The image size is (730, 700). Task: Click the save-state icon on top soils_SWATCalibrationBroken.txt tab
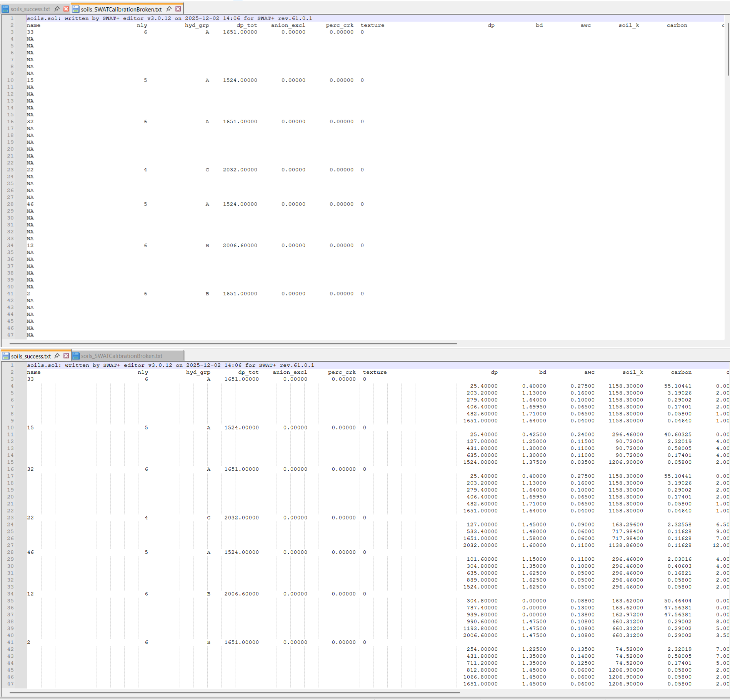point(76,9)
